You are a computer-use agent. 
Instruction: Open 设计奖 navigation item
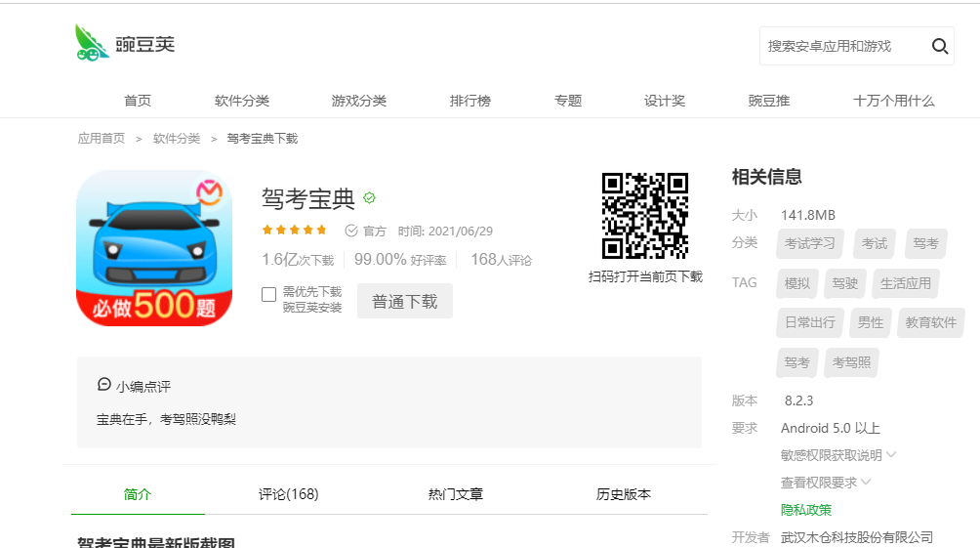point(665,101)
